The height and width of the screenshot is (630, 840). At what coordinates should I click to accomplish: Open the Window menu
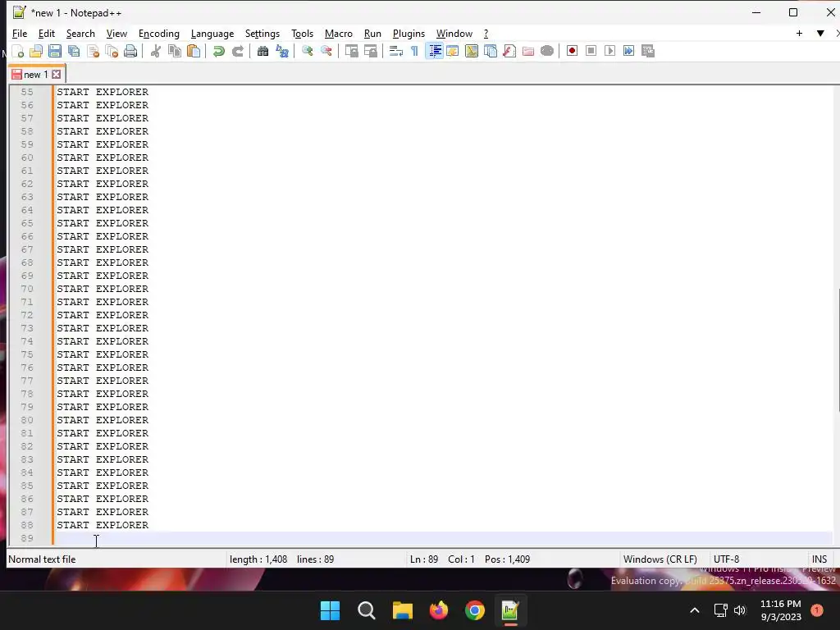(454, 33)
